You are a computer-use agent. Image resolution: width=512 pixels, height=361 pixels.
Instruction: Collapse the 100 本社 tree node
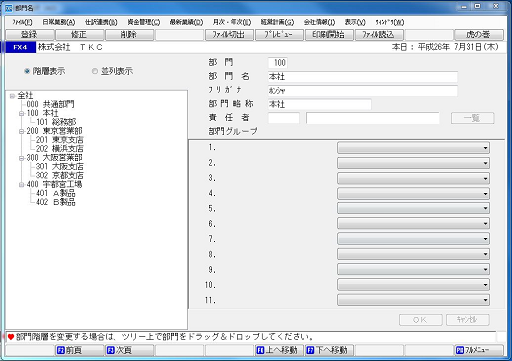(x=21, y=114)
